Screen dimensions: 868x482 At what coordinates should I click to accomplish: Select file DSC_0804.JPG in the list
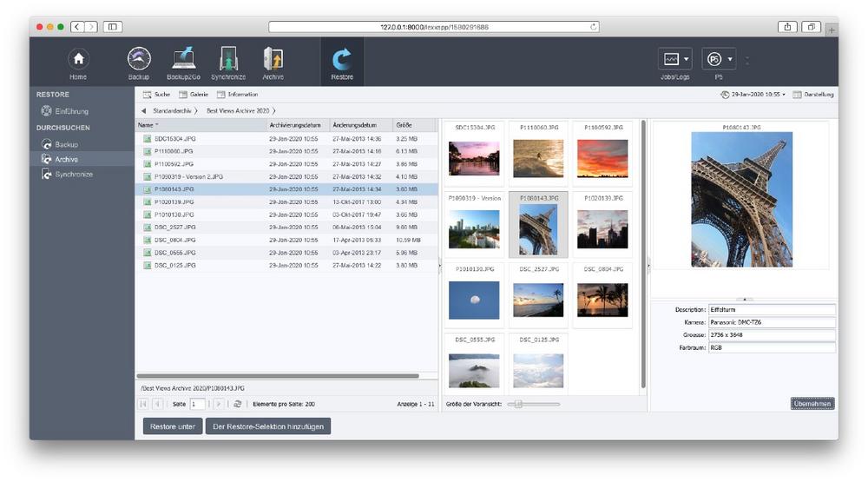click(x=286, y=240)
